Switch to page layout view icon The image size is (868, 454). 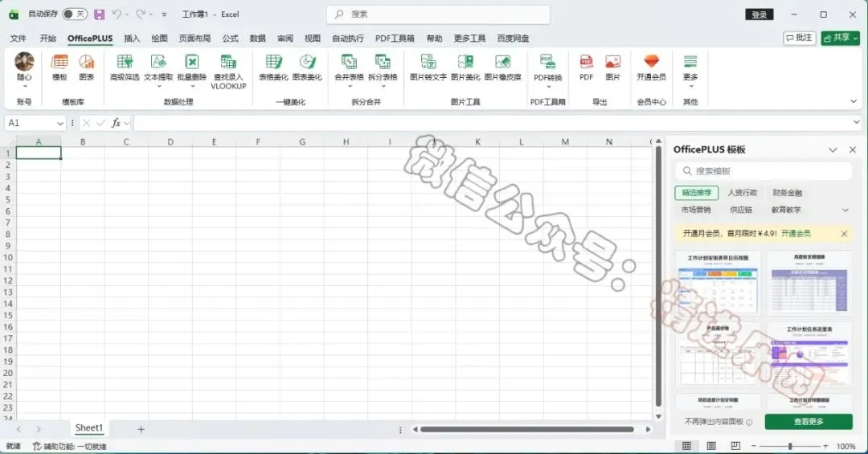711,446
